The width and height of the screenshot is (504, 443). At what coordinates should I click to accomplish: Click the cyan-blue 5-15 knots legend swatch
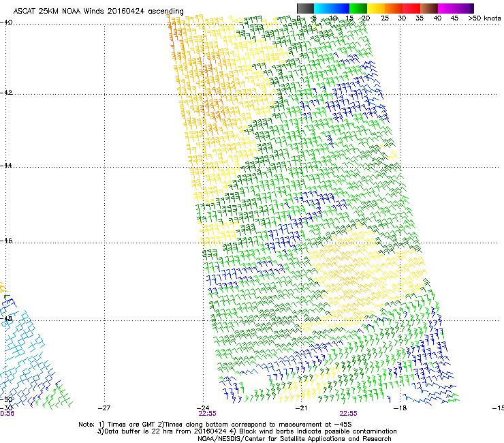(x=332, y=8)
